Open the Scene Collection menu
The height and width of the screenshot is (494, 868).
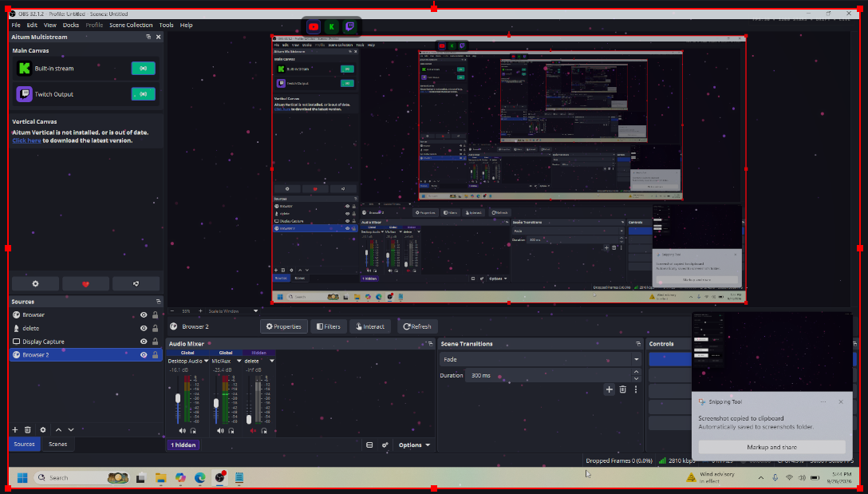point(131,25)
